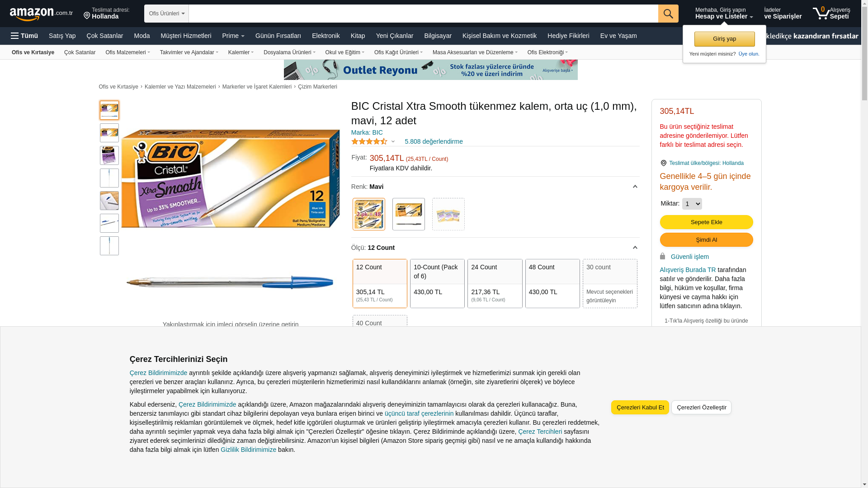Viewport: 868px width, 488px height.
Task: Accept cookies with Çerezleri Kabul Et
Action: (640, 407)
